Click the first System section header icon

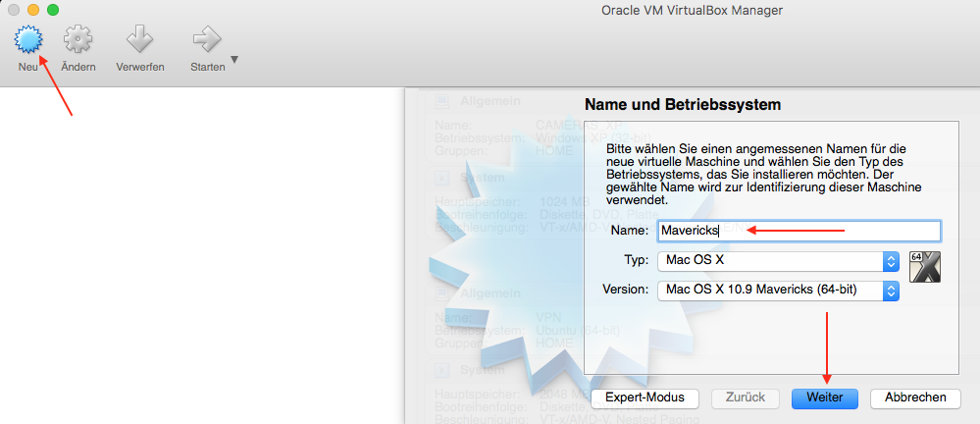pyautogui.click(x=441, y=178)
